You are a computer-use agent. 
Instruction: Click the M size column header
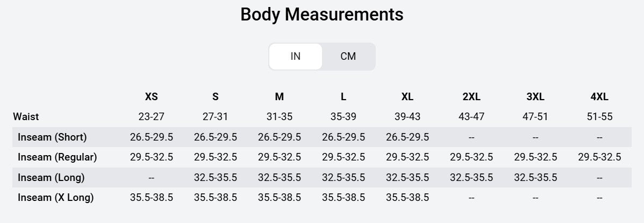[x=280, y=97]
